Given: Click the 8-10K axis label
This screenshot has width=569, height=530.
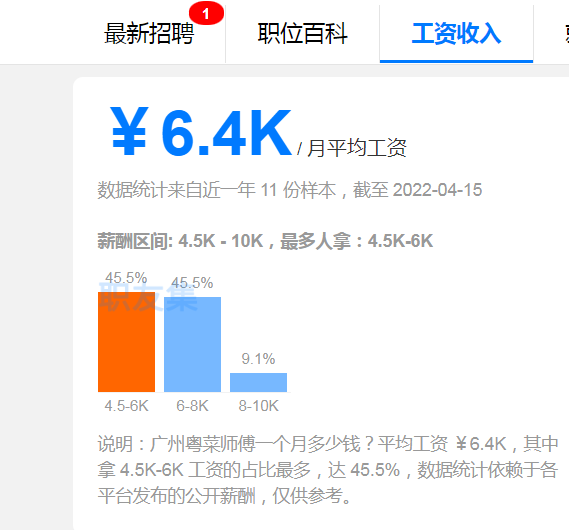Looking at the screenshot, I should (x=258, y=406).
